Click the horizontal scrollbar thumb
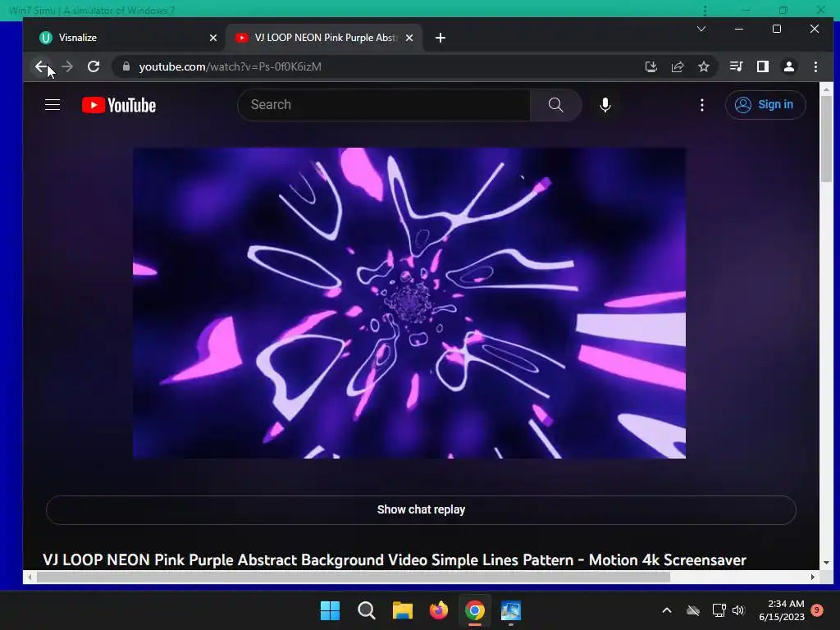 click(x=353, y=577)
